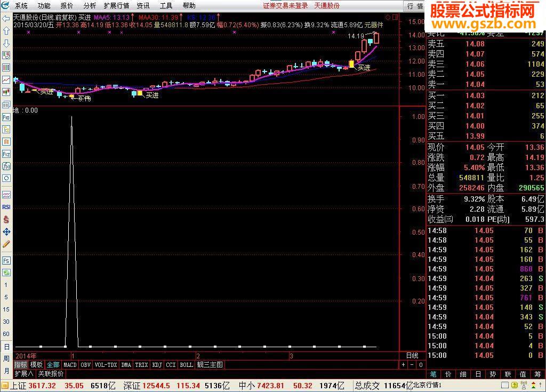The height and width of the screenshot is (392, 546).
Task: Open the 资讯 menu
Action: pyautogui.click(x=143, y=5)
